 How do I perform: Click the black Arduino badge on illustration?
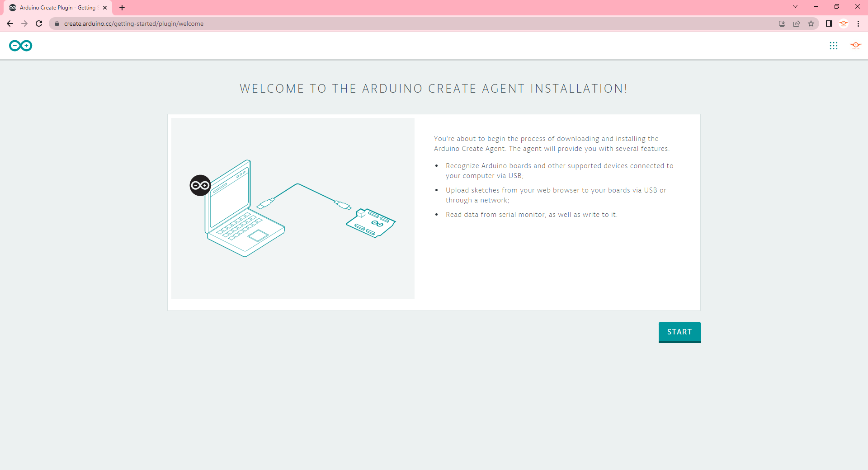pos(200,185)
